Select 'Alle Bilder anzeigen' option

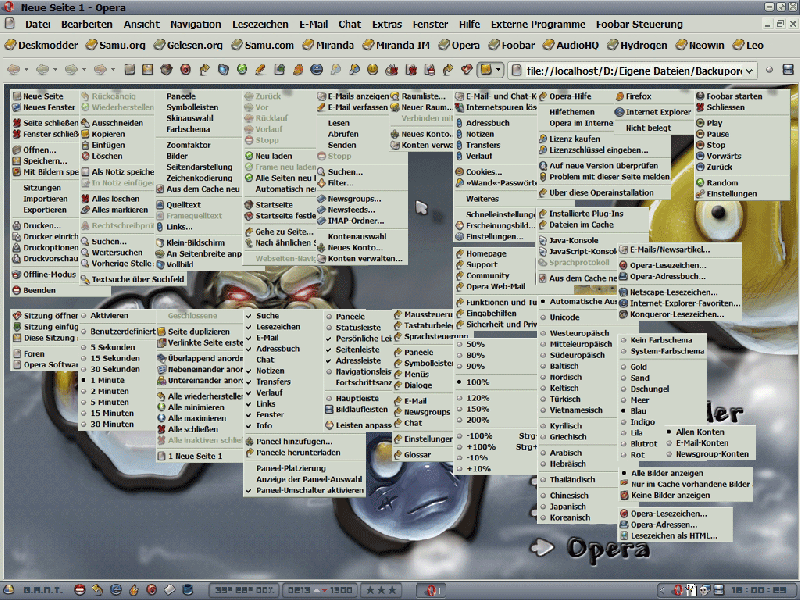point(662,473)
